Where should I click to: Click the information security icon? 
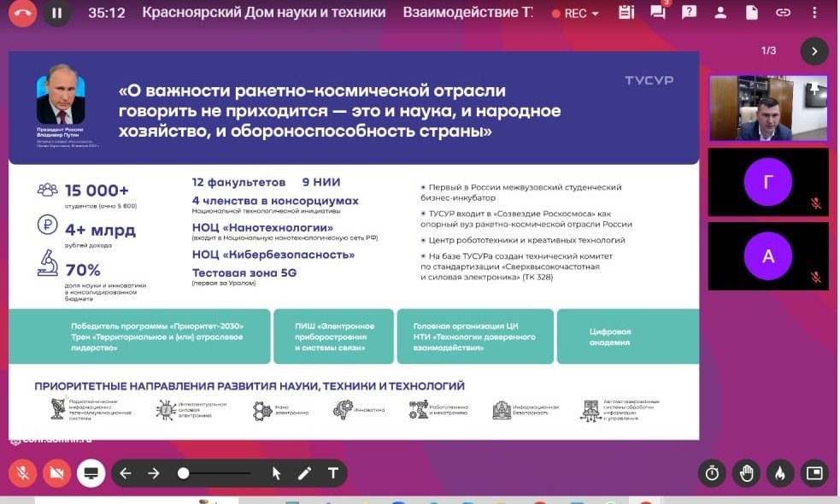[x=502, y=410]
